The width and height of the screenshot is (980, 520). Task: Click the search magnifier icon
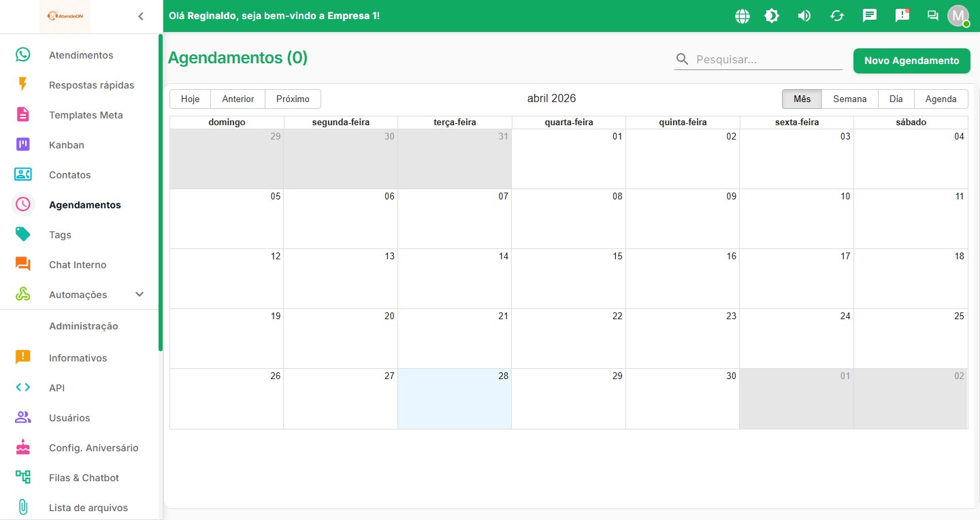[683, 59]
